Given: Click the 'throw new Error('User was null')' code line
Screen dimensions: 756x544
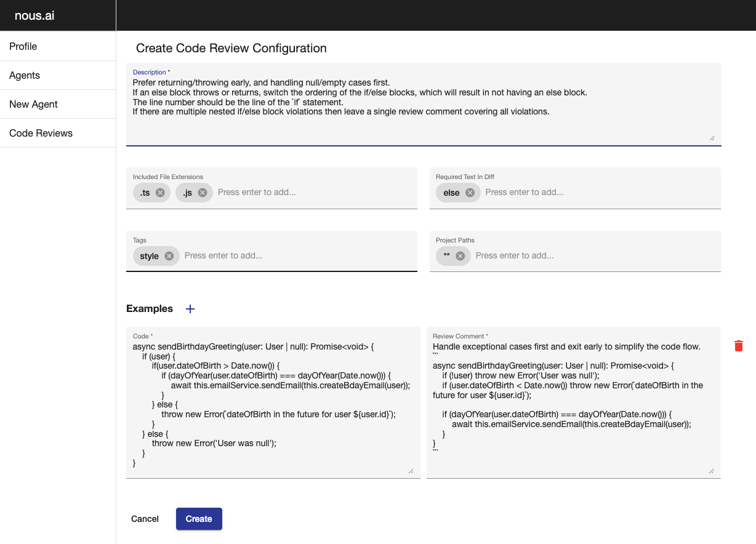Looking at the screenshot, I should coord(214,444).
